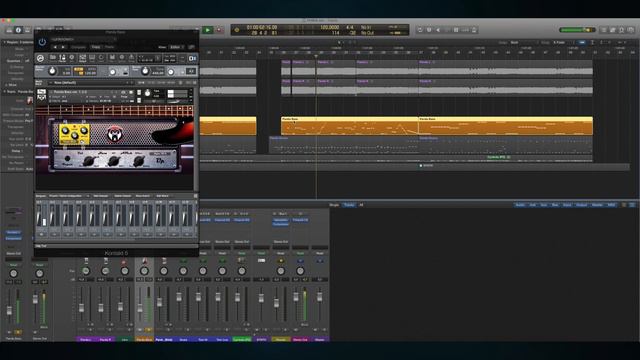Switch mixer view to All tab
This screenshot has height=360, width=640.
361,205
